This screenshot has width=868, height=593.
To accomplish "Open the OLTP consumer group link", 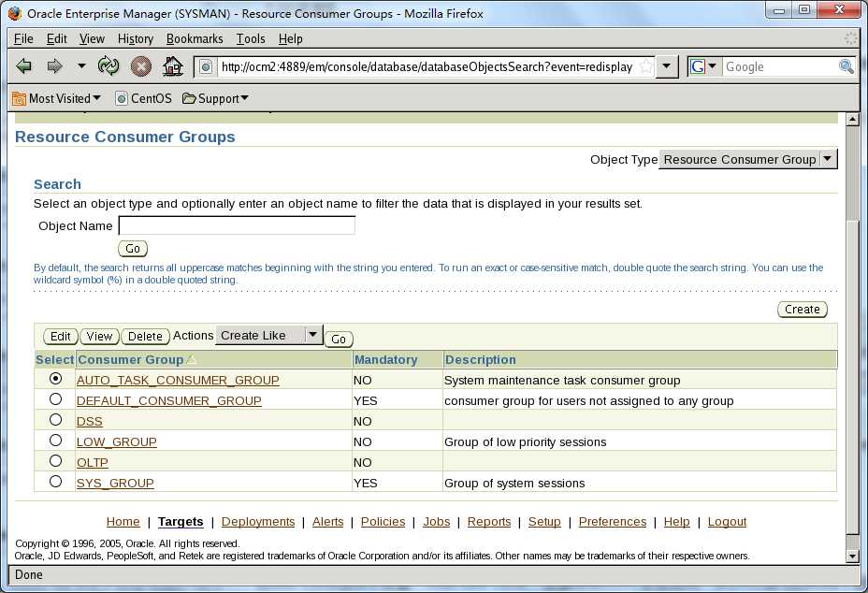I will coord(93,462).
